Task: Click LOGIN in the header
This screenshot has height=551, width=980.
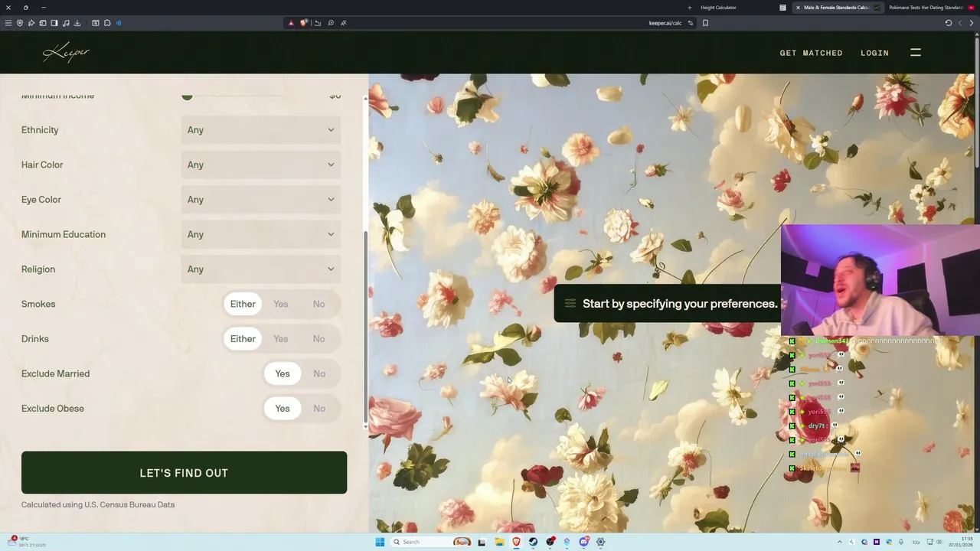Action: [874, 53]
